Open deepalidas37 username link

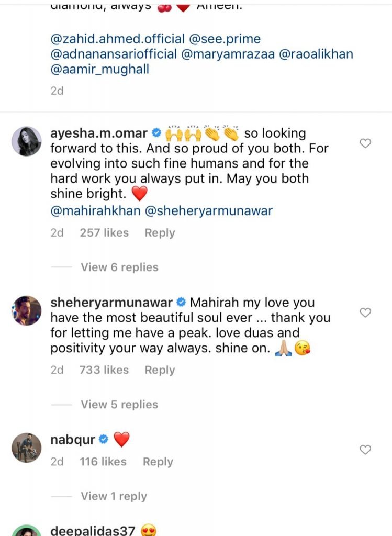[93, 531]
